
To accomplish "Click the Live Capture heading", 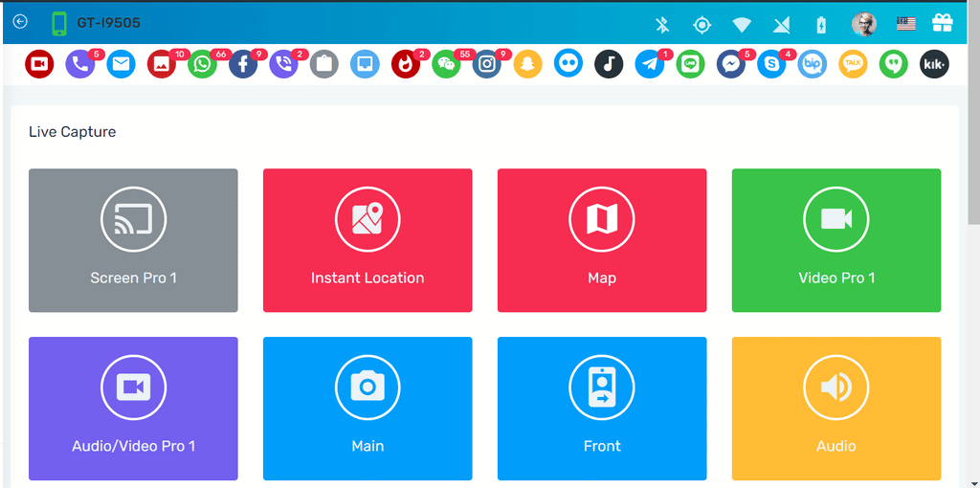I will click(x=73, y=132).
